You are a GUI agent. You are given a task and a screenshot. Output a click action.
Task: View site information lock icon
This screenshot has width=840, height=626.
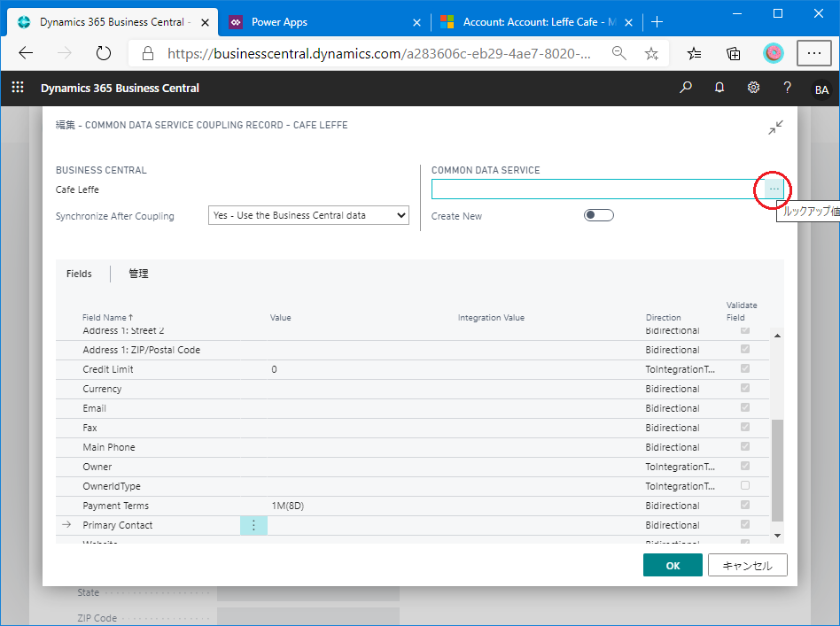coord(148,53)
